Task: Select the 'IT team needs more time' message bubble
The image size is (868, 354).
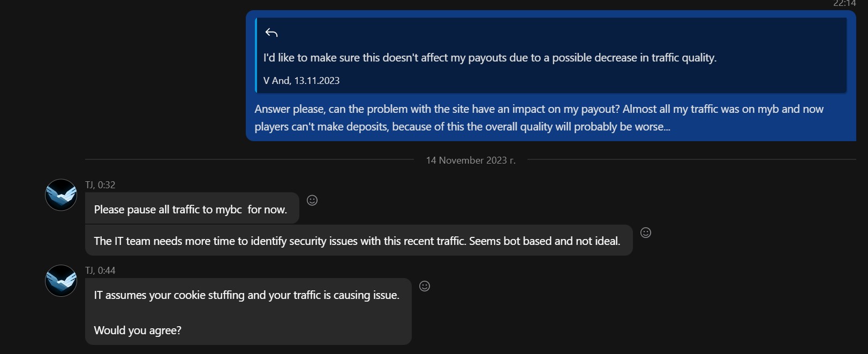Action: (x=359, y=240)
